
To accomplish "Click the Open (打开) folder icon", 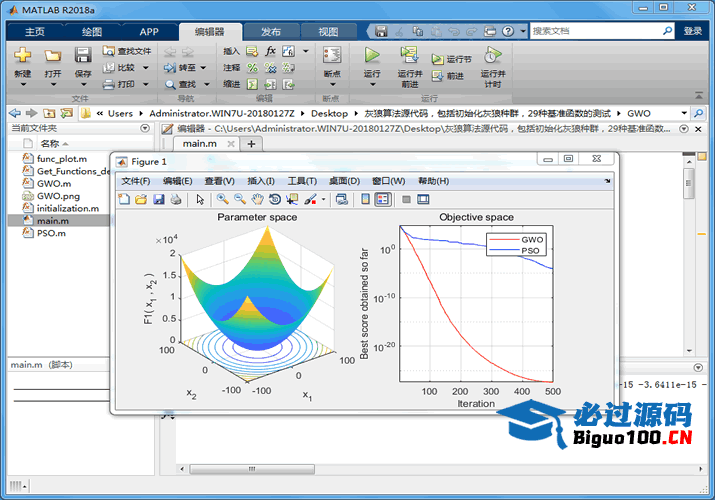I will [52, 55].
